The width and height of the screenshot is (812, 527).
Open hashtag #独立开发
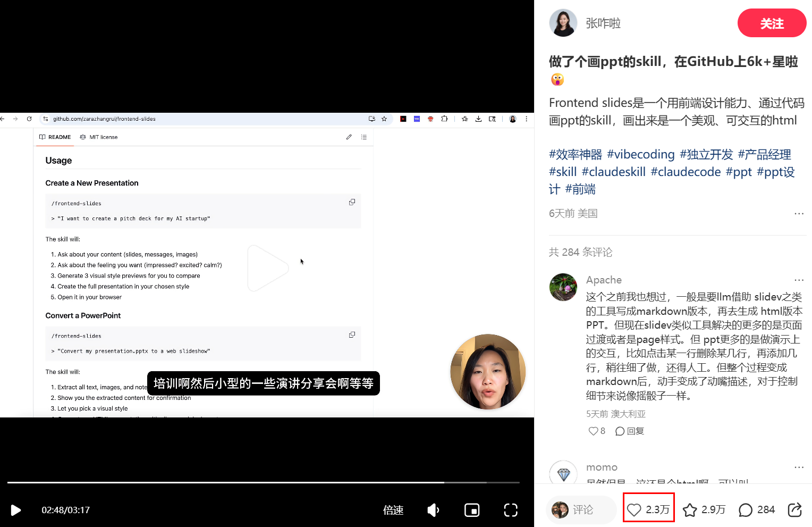[706, 154]
